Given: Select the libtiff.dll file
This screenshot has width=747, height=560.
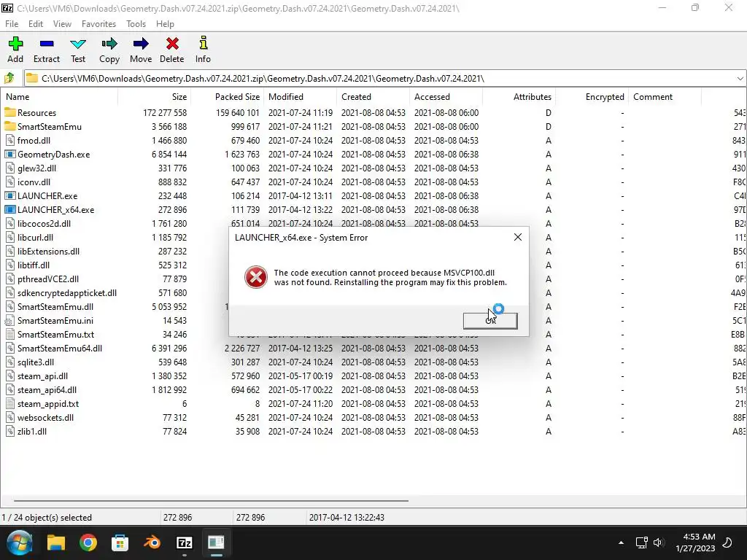Looking at the screenshot, I should [34, 265].
